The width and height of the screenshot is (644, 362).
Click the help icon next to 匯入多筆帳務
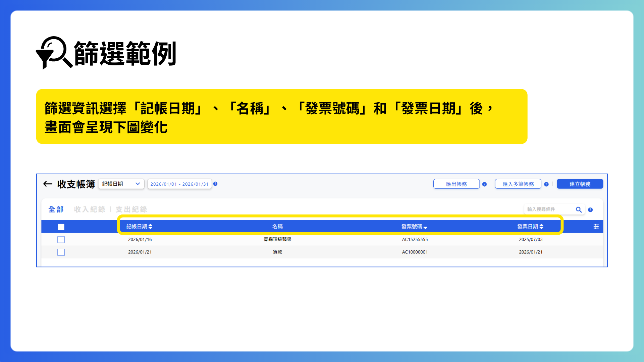pyautogui.click(x=546, y=184)
